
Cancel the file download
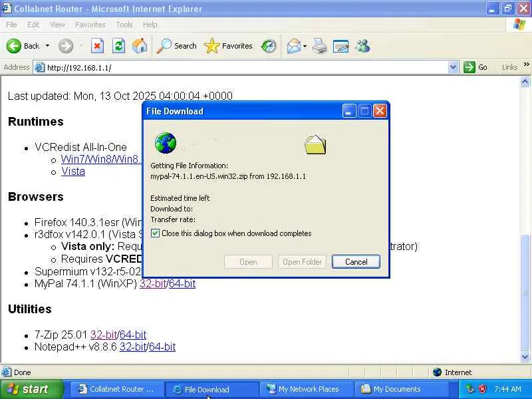click(x=356, y=261)
